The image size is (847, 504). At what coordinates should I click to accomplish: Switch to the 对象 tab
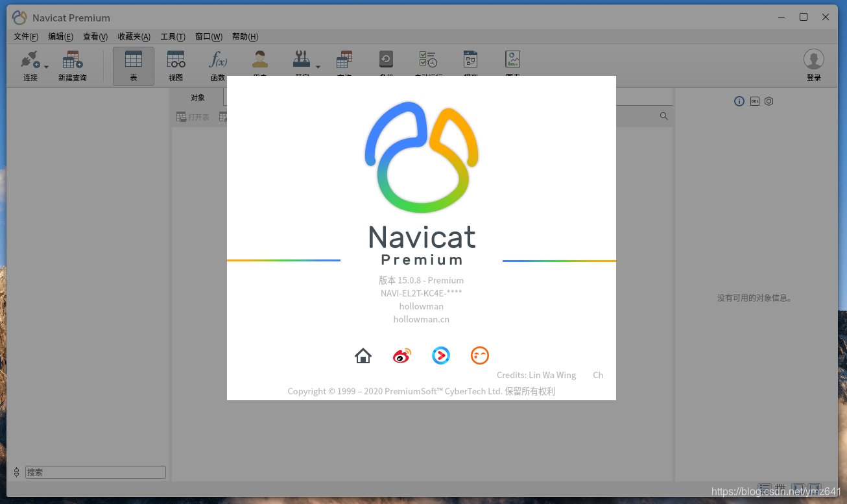[x=198, y=98]
